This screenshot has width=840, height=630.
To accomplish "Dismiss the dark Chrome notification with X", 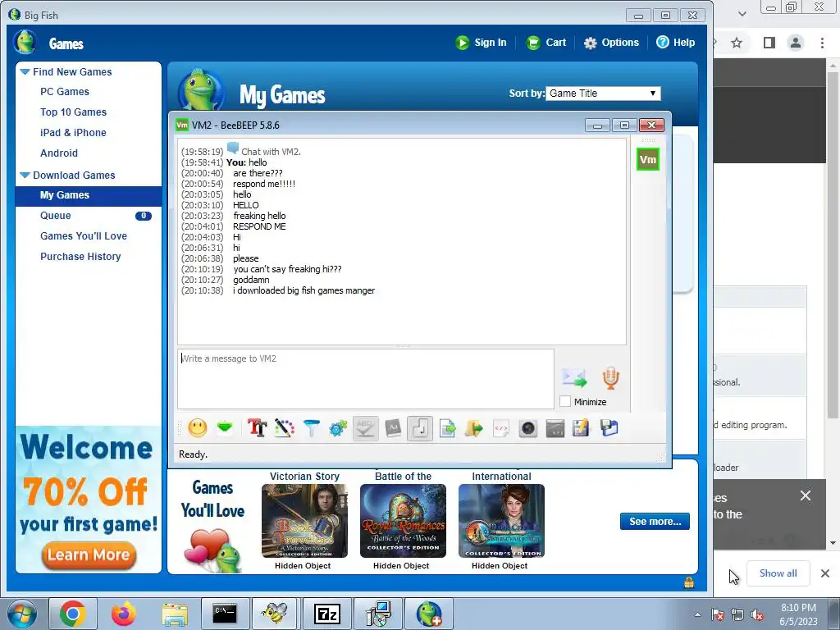I will pyautogui.click(x=806, y=495).
